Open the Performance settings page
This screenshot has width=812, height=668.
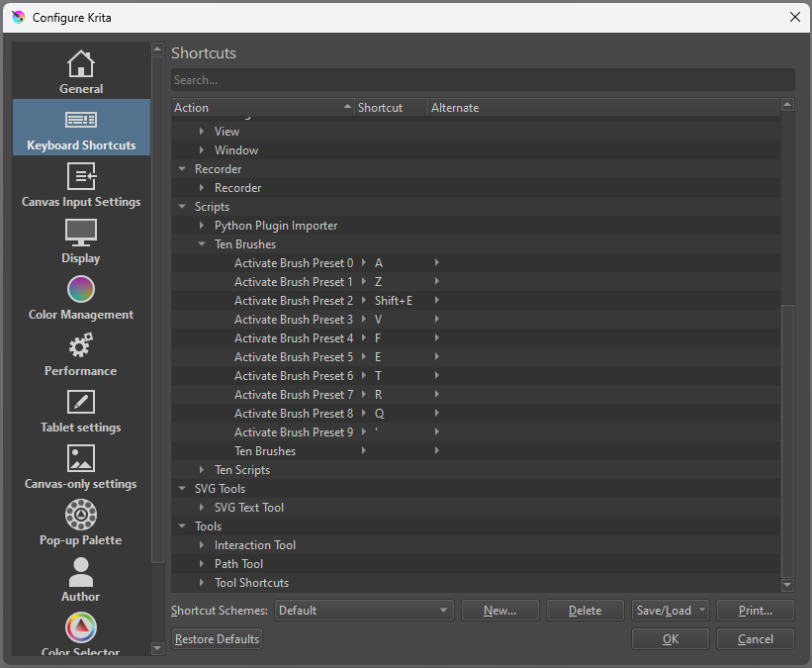pos(81,353)
